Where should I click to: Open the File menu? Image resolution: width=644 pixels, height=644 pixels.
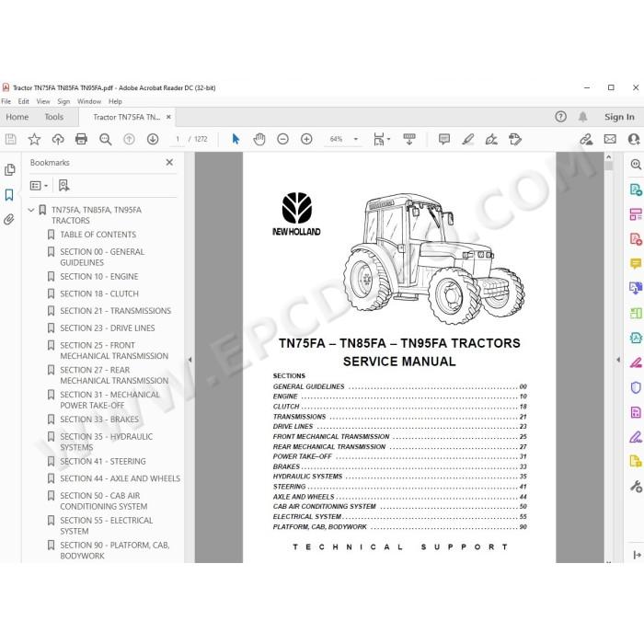[x=6, y=101]
